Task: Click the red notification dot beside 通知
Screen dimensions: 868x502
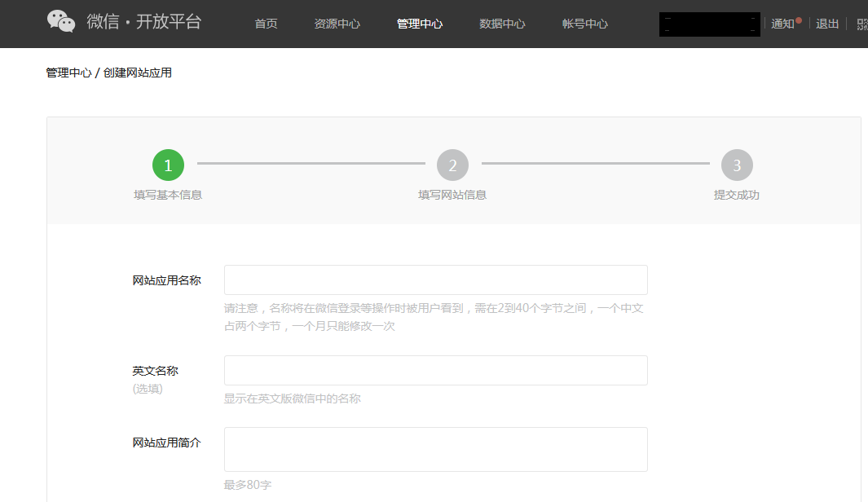Action: tap(799, 20)
